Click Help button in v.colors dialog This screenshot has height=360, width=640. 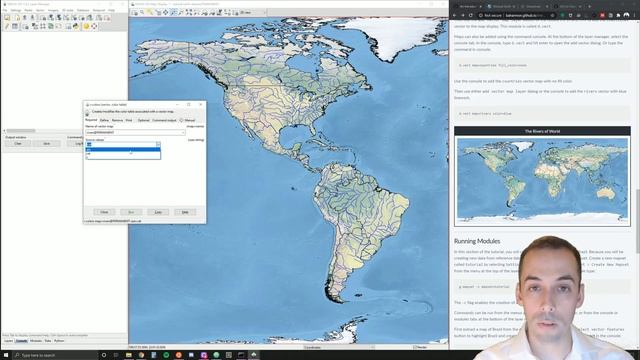tap(185, 212)
